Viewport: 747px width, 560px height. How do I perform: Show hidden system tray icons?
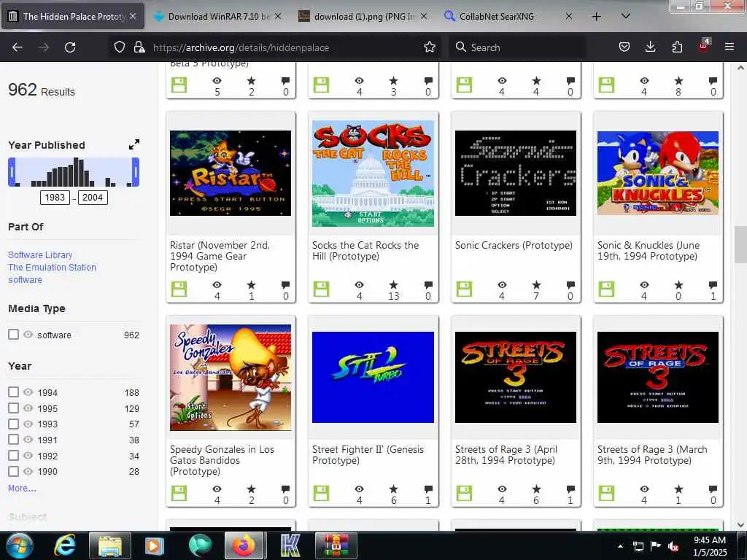coord(620,546)
